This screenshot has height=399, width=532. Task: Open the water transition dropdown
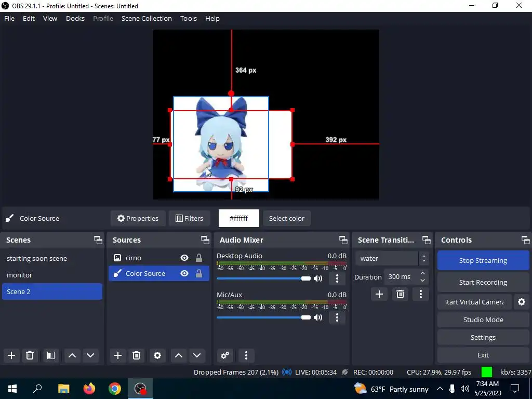(392, 259)
